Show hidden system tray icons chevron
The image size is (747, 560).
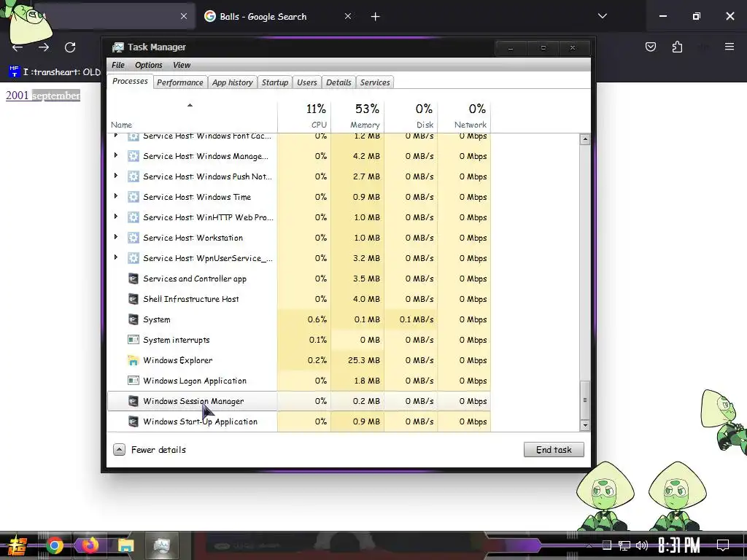click(589, 545)
